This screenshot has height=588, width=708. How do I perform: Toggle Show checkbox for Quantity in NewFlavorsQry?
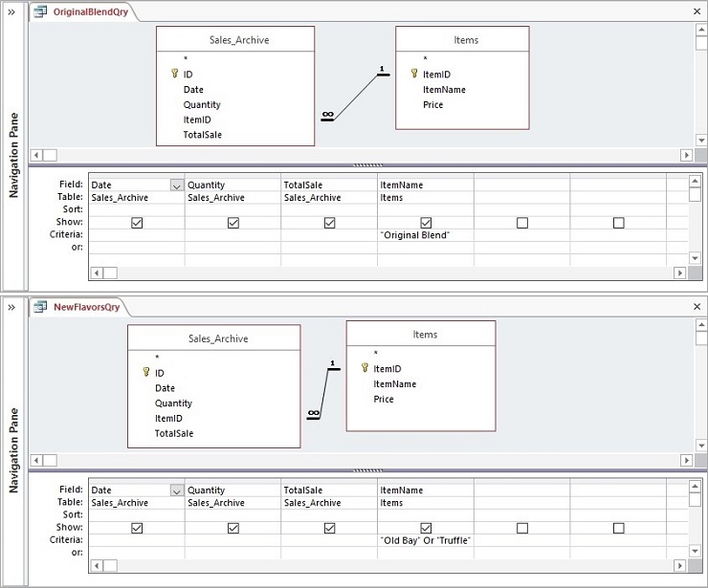point(233,528)
